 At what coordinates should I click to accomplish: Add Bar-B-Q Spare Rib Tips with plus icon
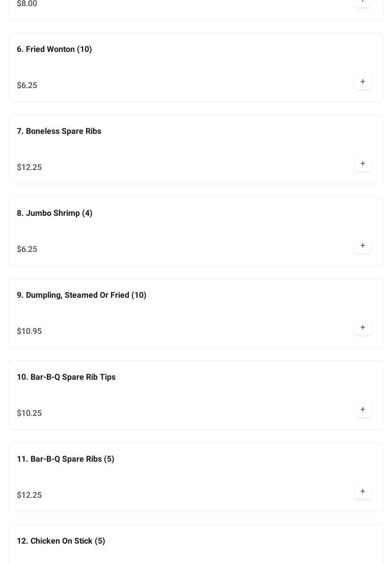pos(362,409)
